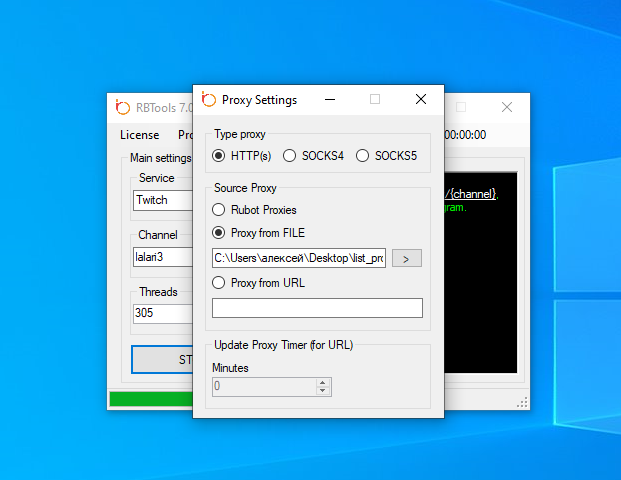621x480 pixels.
Task: Close the Proxy Settings dialog
Action: [x=421, y=99]
